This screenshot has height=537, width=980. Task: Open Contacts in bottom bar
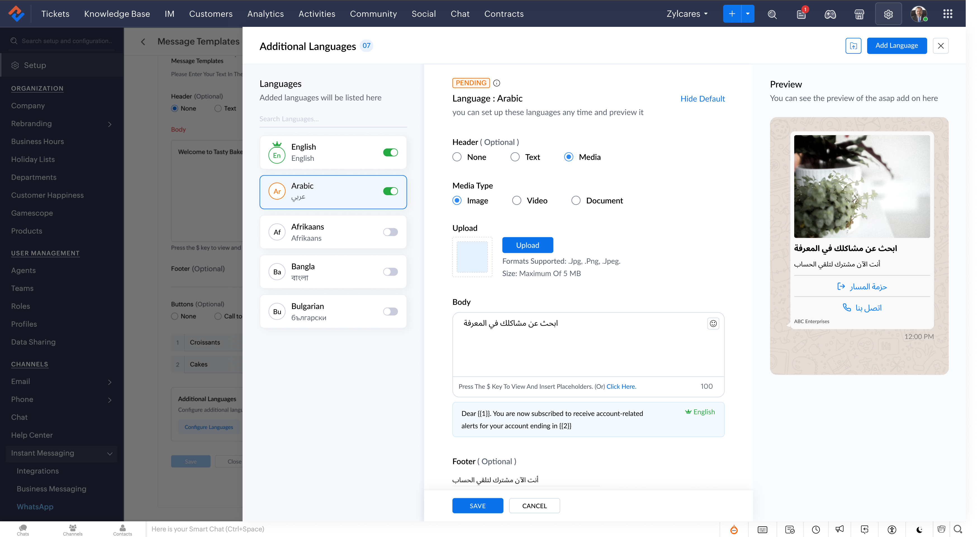[x=122, y=530]
